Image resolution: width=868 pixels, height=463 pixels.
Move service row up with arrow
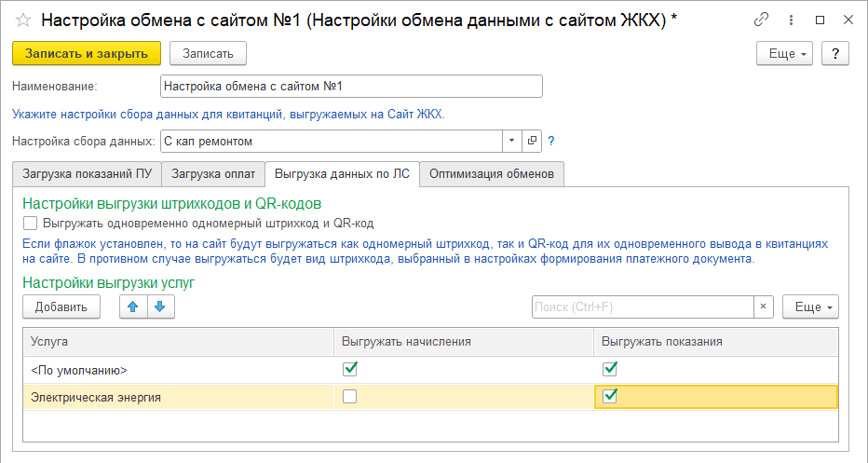[x=131, y=306]
